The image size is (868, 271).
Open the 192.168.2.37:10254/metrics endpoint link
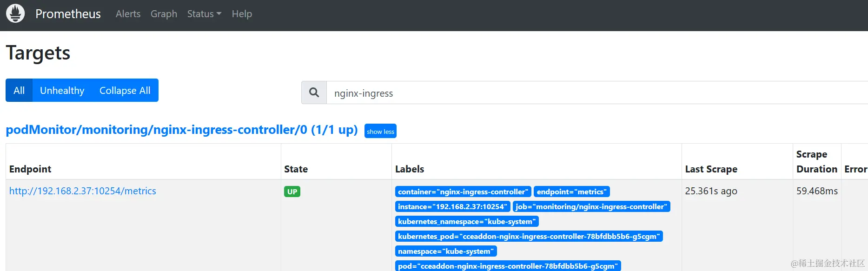(83, 191)
